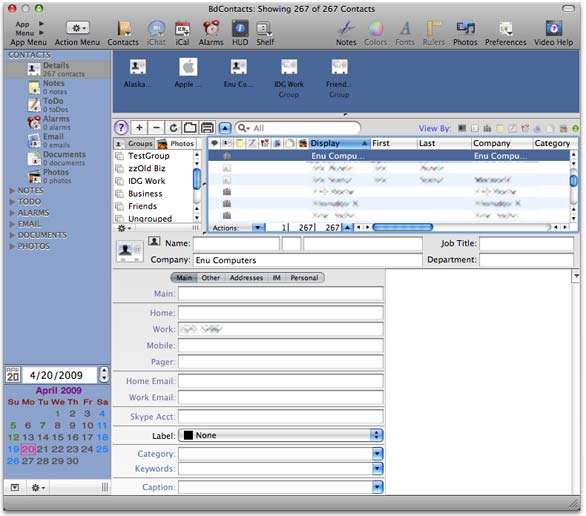Select the Main tab

coord(184,278)
